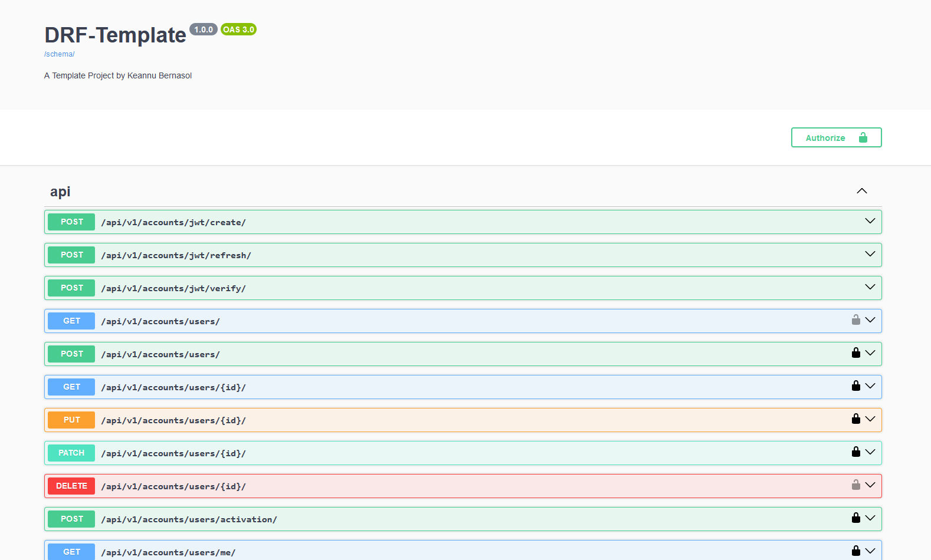The height and width of the screenshot is (560, 931).
Task: Click lock icon on GET users/{id}/ row
Action: click(x=855, y=386)
